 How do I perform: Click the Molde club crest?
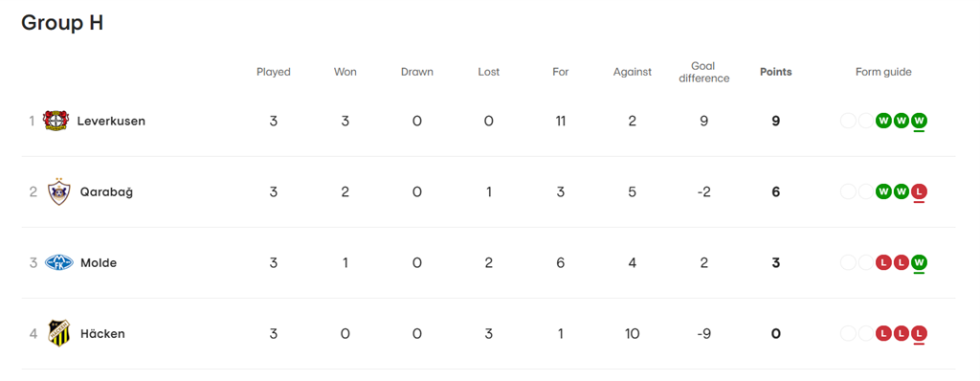(59, 262)
